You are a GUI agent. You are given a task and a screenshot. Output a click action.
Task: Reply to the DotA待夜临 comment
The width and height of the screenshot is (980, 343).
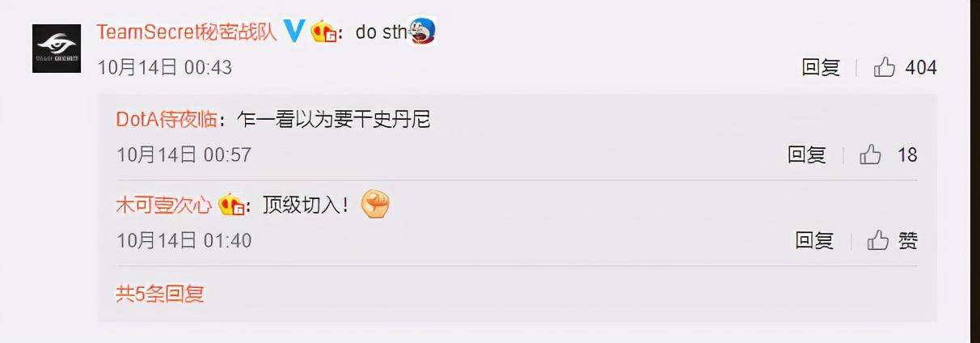pos(807,155)
